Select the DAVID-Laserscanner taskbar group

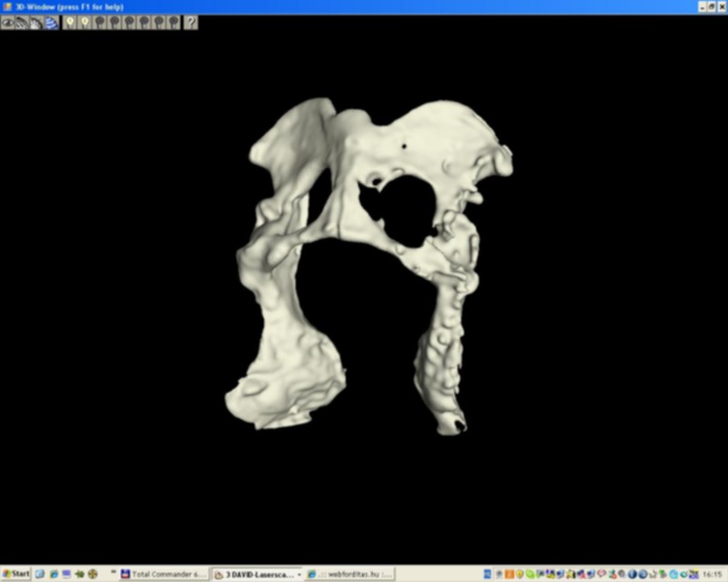point(253,575)
